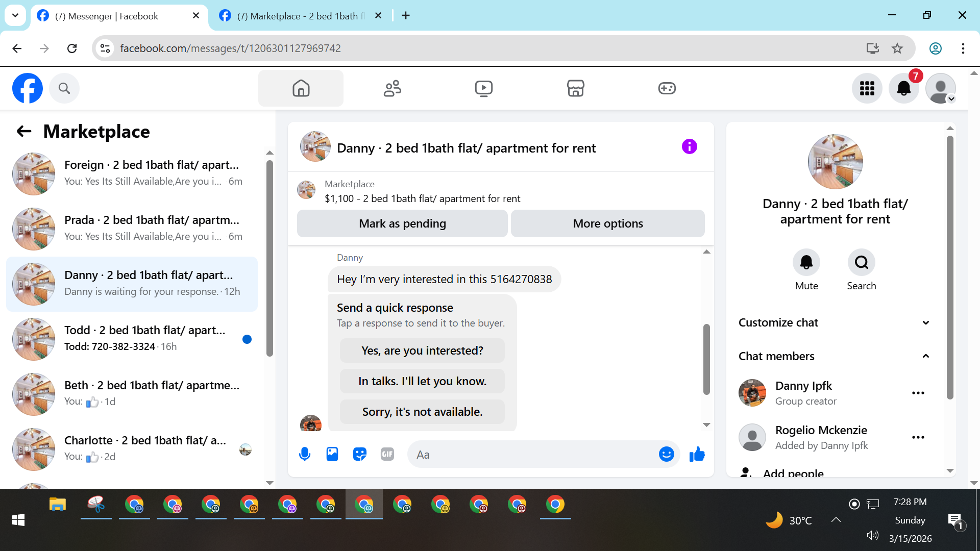Click details panel scrollbar
980x551 pixels.
coord(950,267)
